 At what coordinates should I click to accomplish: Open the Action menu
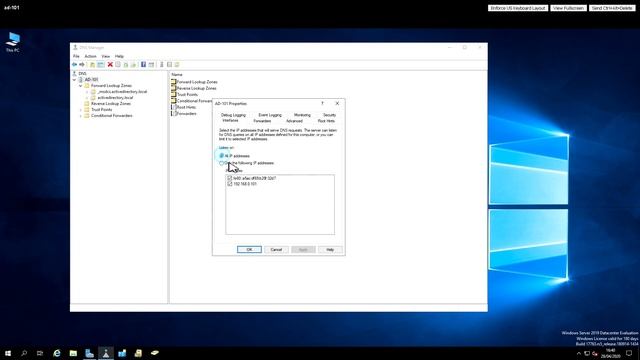point(90,56)
